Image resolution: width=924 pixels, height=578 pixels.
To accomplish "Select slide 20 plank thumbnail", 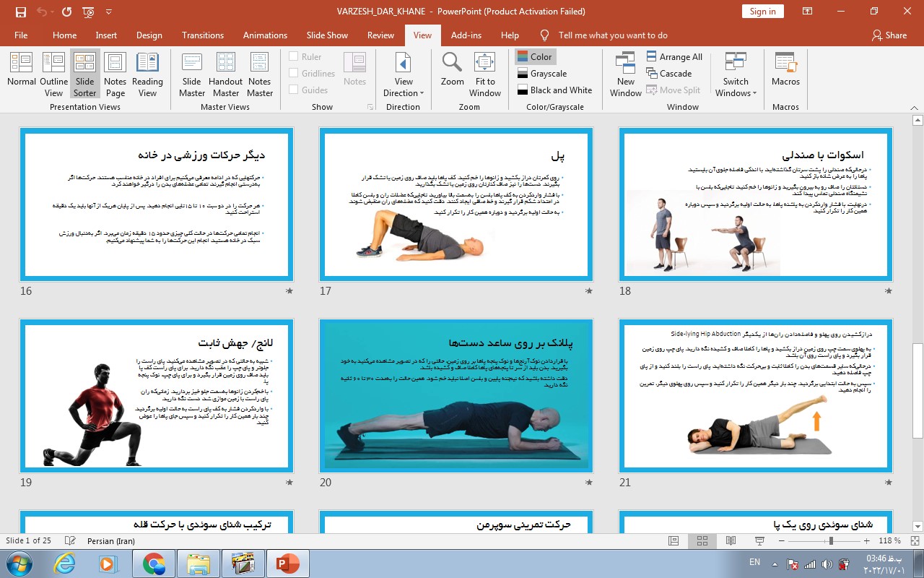I will coord(456,396).
